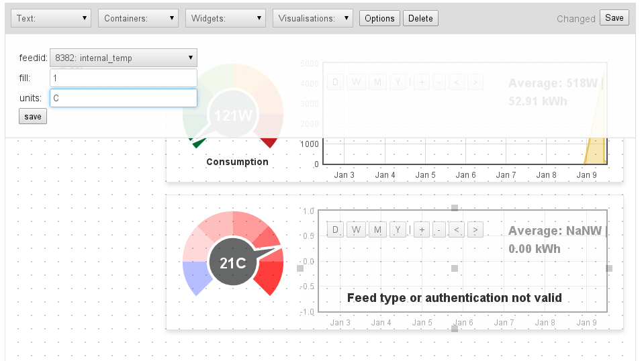Click into the fill input field

124,78
